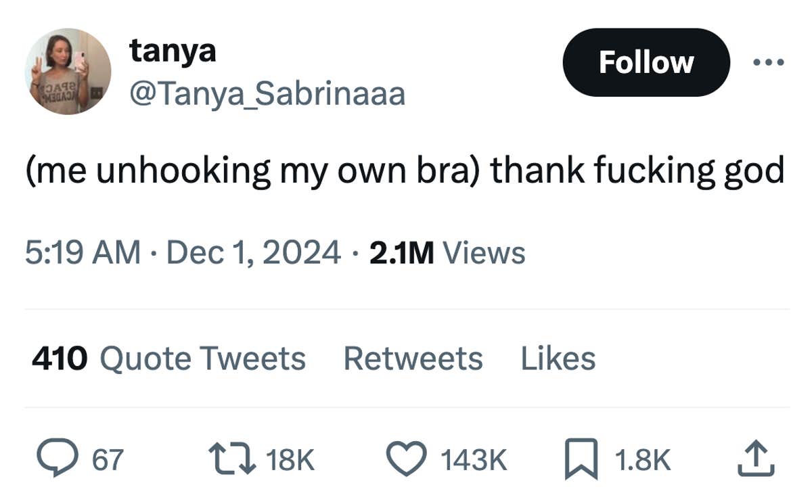Image resolution: width=812 pixels, height=504 pixels.
Task: Click the retweet icon showing 18K
Action: [x=232, y=459]
